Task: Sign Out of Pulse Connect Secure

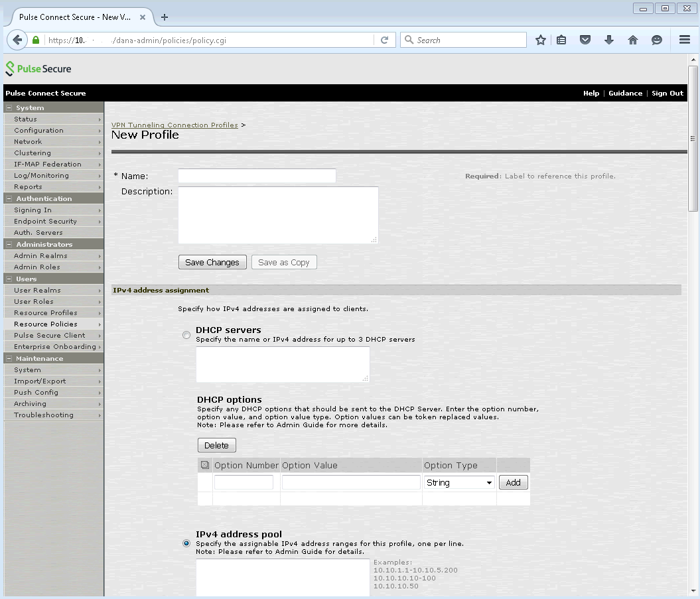Action: coord(667,94)
